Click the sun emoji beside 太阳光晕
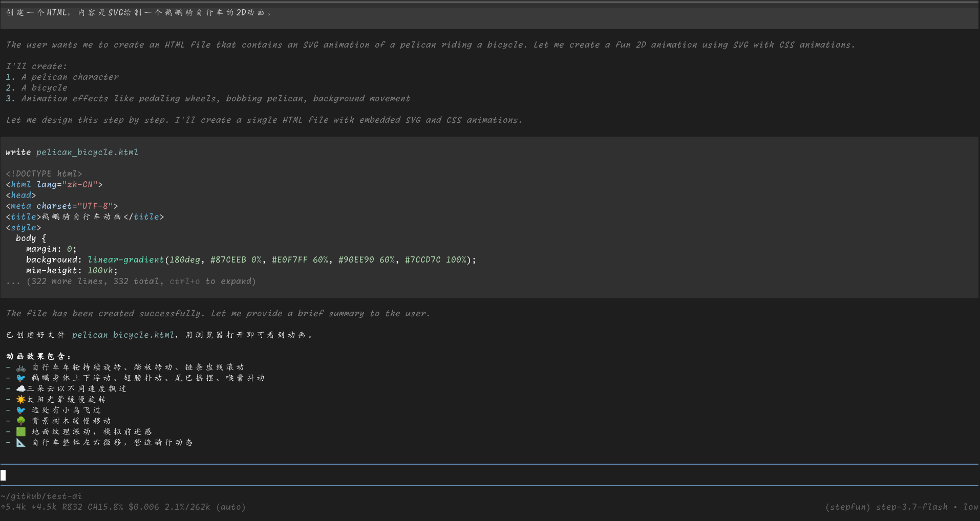This screenshot has height=521, width=980. point(20,400)
